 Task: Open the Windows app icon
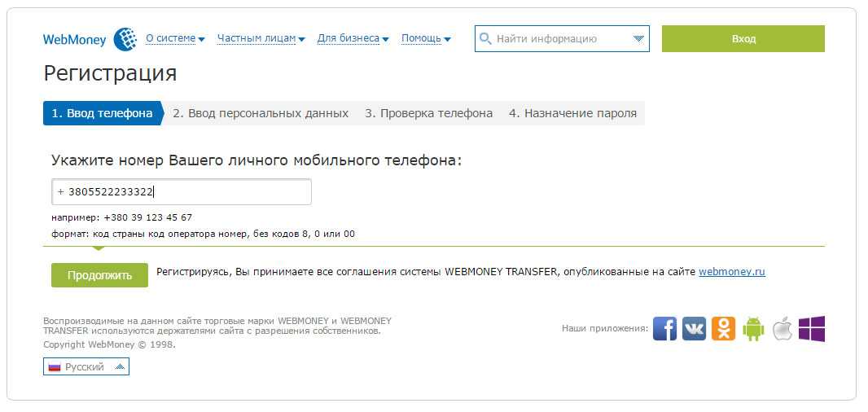(x=812, y=328)
